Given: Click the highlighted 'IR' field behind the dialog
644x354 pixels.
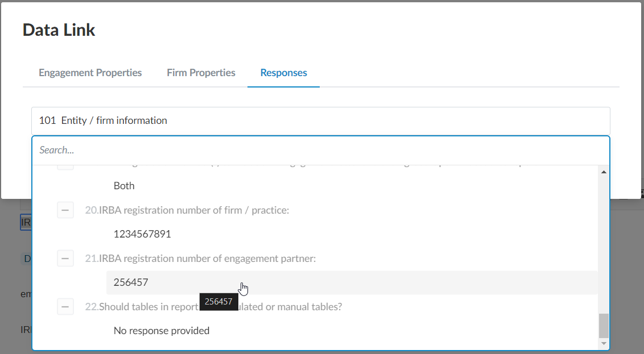Looking at the screenshot, I should click(26, 223).
